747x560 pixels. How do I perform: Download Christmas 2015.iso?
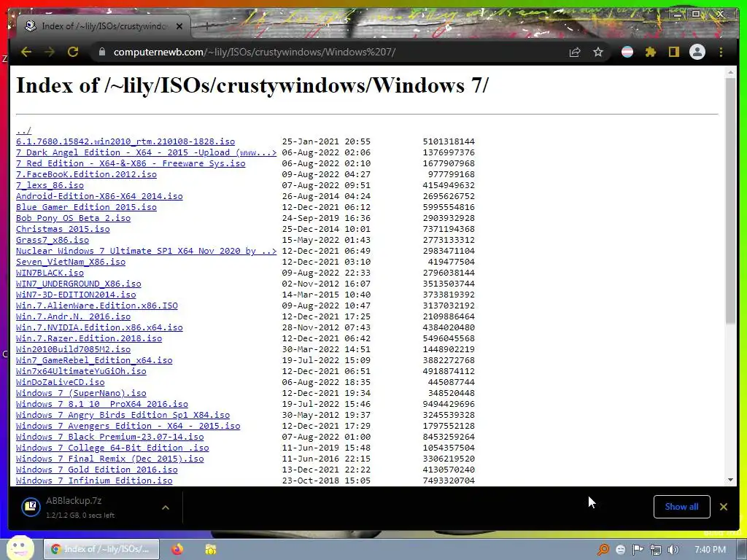coord(63,229)
